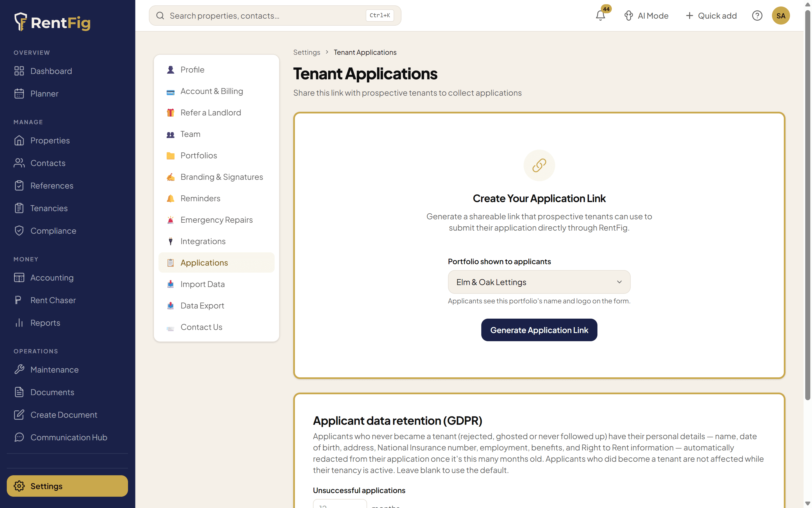Open the SA user avatar menu
The image size is (812, 508).
click(780, 16)
